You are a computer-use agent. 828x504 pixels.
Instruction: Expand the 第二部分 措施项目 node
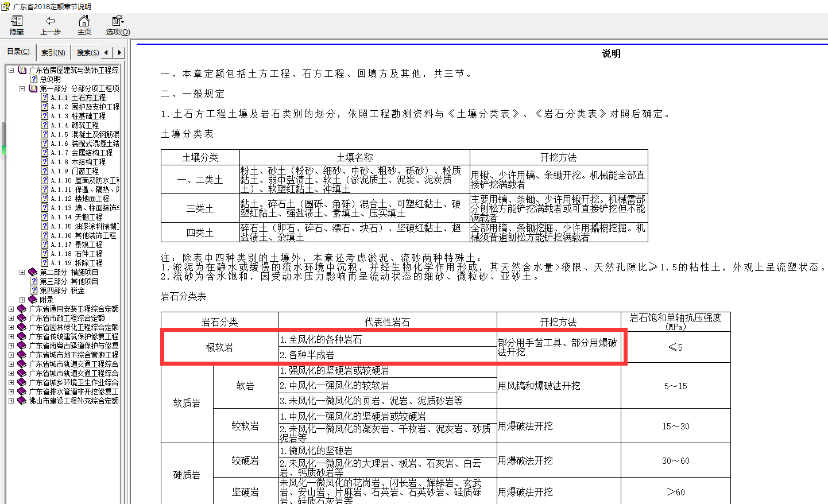point(22,272)
